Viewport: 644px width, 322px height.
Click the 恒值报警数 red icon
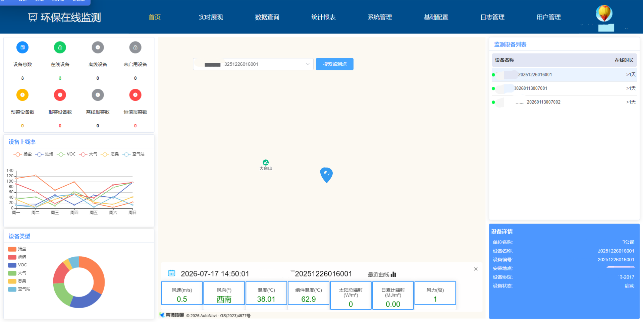pyautogui.click(x=135, y=95)
